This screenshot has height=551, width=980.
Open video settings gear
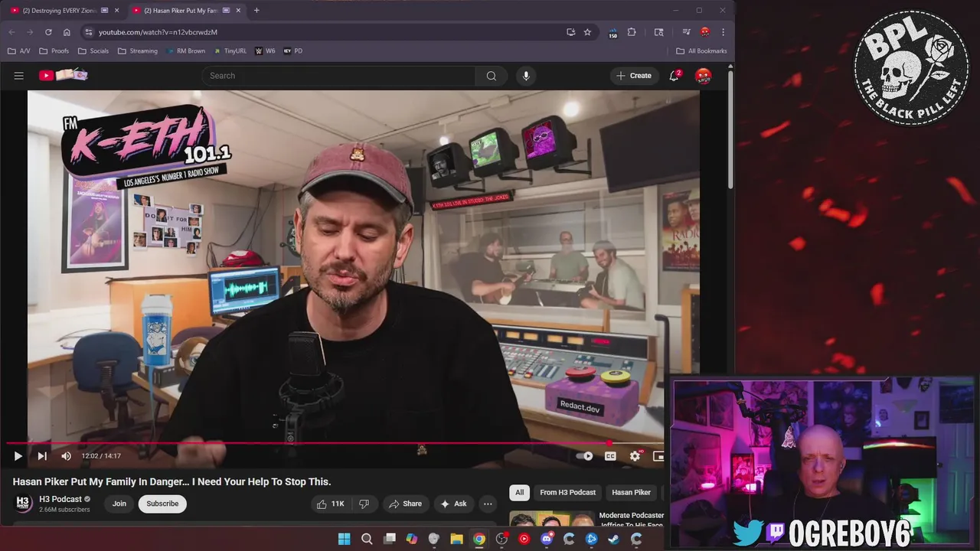(x=635, y=456)
